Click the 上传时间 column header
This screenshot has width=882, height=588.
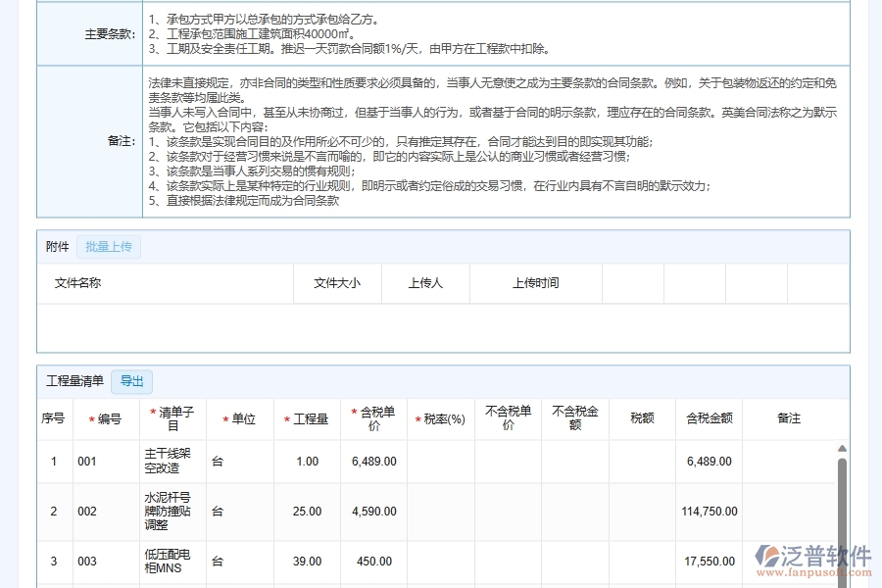click(x=536, y=282)
